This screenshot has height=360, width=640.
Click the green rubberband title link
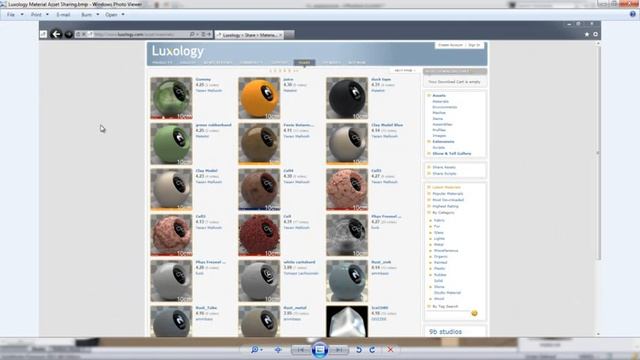(x=213, y=125)
